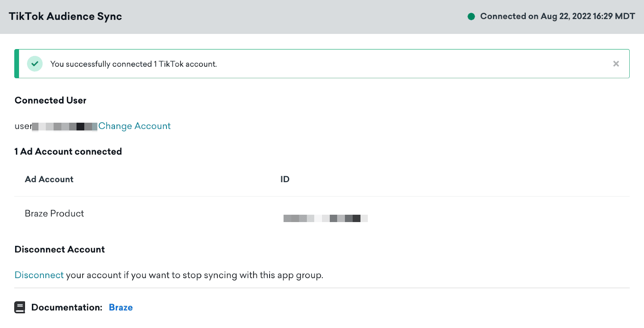The height and width of the screenshot is (328, 644).
Task: Click the Ad Account column header
Action: pos(49,179)
